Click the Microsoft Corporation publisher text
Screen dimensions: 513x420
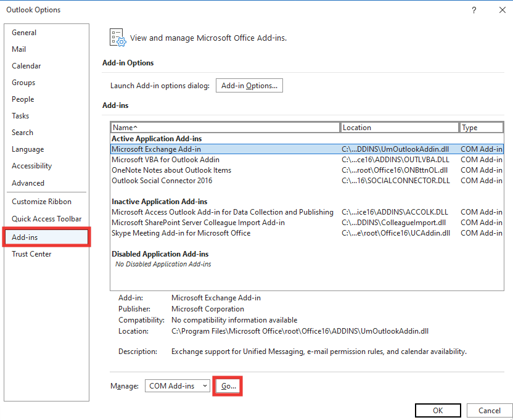tap(208, 309)
